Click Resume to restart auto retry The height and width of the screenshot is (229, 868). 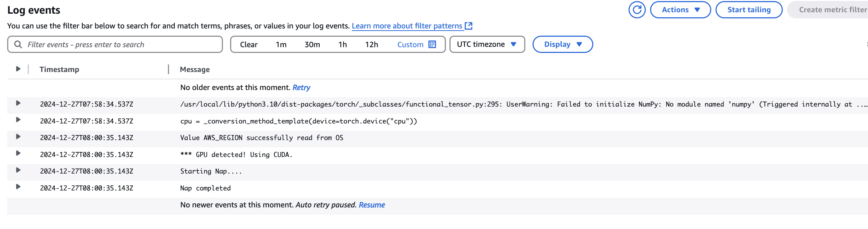tap(372, 205)
